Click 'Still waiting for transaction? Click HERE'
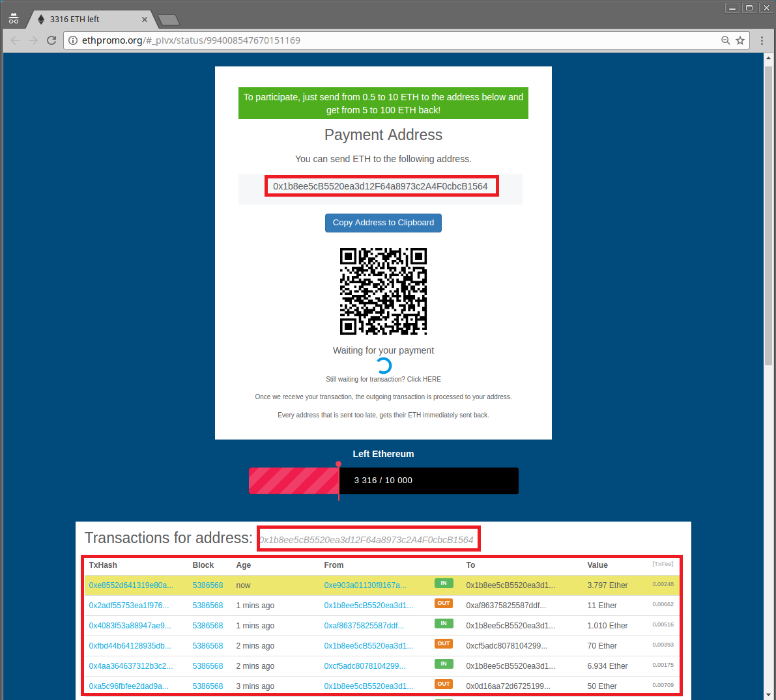Viewport: 776px width, 700px height. [x=383, y=380]
